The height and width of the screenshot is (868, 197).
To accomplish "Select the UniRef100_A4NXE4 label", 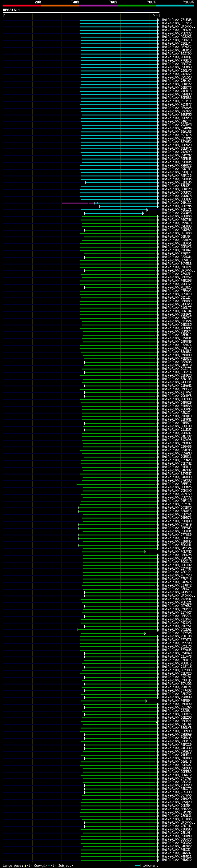I will (176, 850).
